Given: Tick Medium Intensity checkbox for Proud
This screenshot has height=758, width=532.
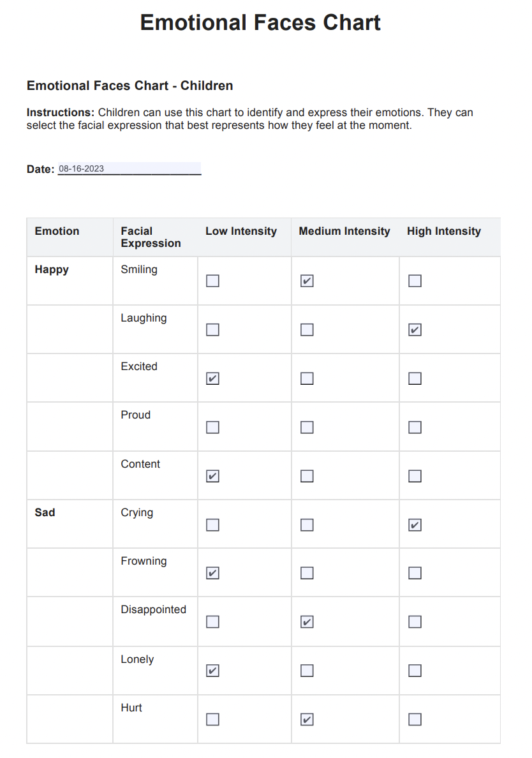Looking at the screenshot, I should coord(307,427).
